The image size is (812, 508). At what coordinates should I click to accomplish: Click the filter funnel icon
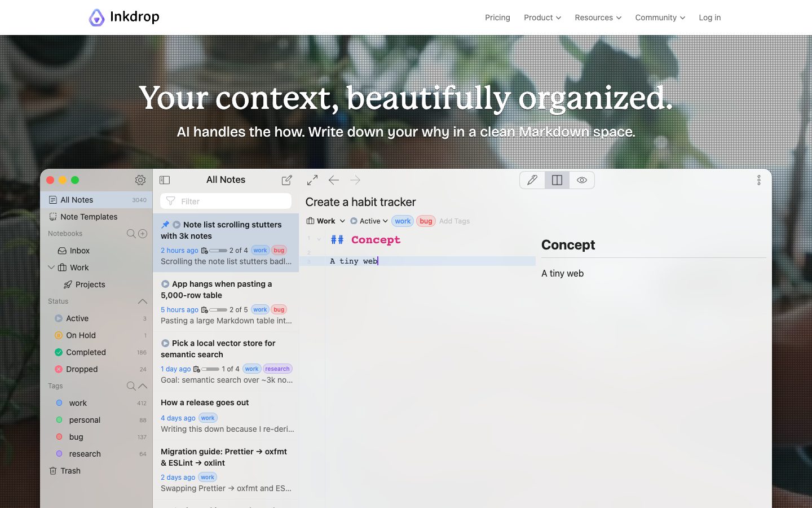(x=171, y=201)
